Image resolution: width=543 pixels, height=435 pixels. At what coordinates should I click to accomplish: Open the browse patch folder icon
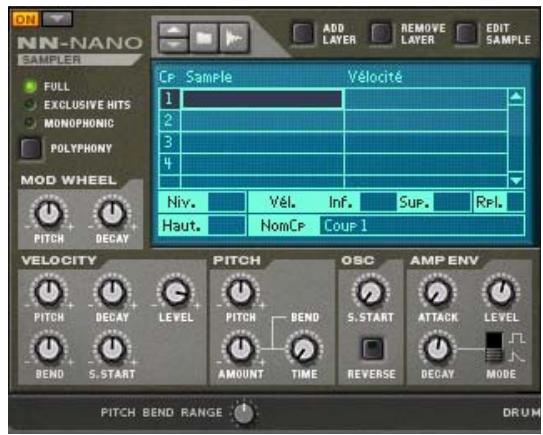204,38
